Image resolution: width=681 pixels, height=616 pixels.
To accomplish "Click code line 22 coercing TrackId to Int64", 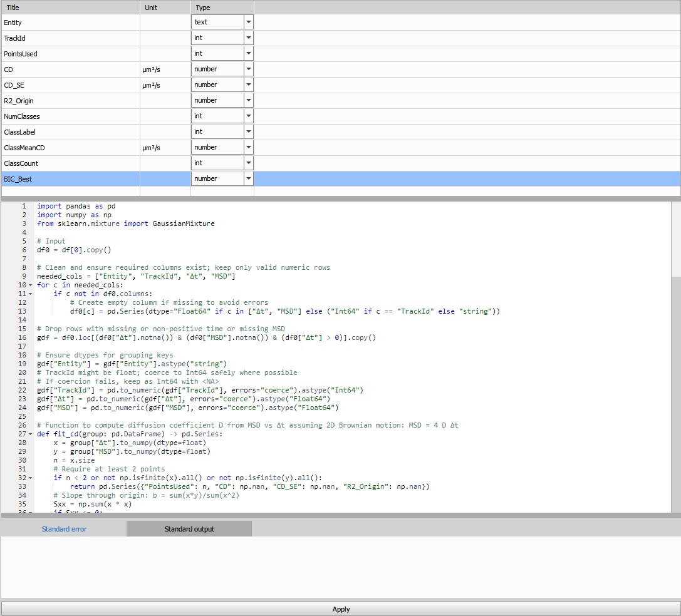I will coord(200,390).
